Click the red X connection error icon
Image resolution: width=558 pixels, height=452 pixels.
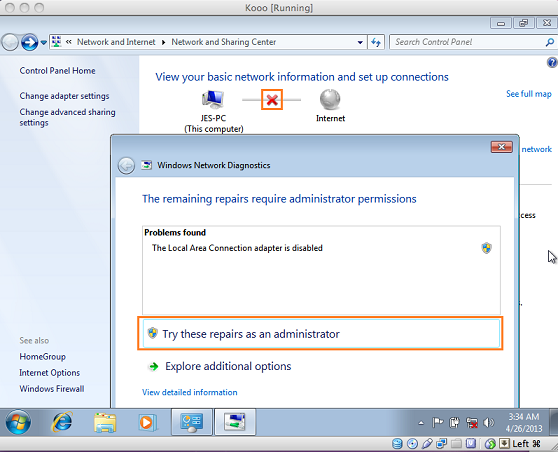272,100
